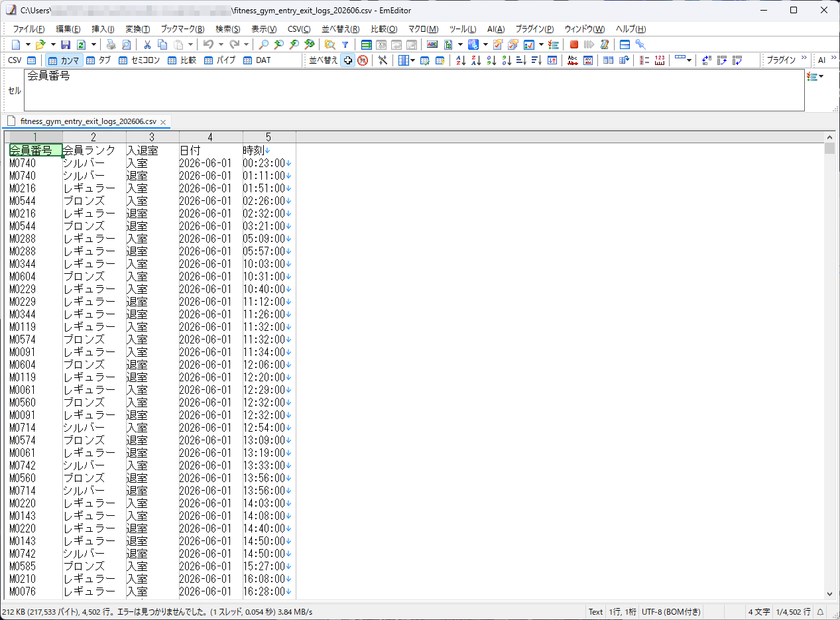
Task: Click the New file icon
Action: pyautogui.click(x=16, y=44)
